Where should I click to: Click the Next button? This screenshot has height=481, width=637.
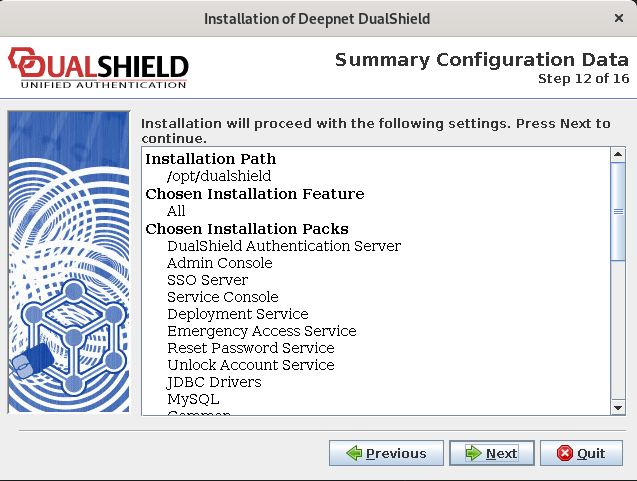pos(490,453)
